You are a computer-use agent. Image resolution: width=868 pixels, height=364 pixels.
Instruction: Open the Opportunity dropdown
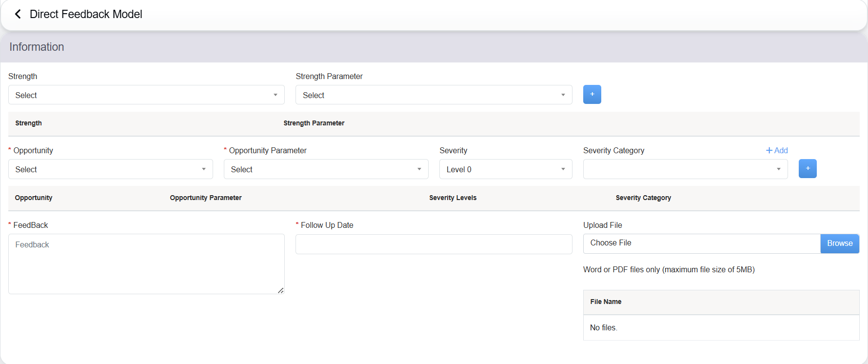click(110, 169)
